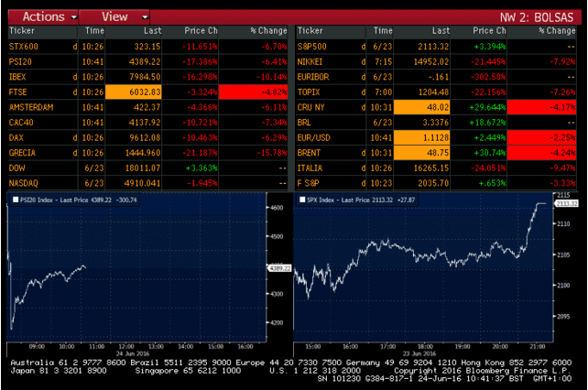Click the SPX Index legend marker
This screenshot has width=588, height=390.
(x=301, y=198)
